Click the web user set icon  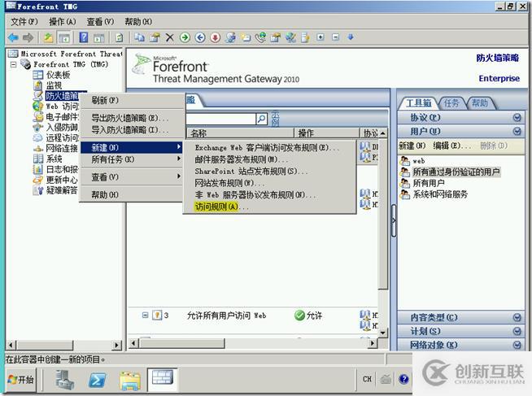click(405, 161)
